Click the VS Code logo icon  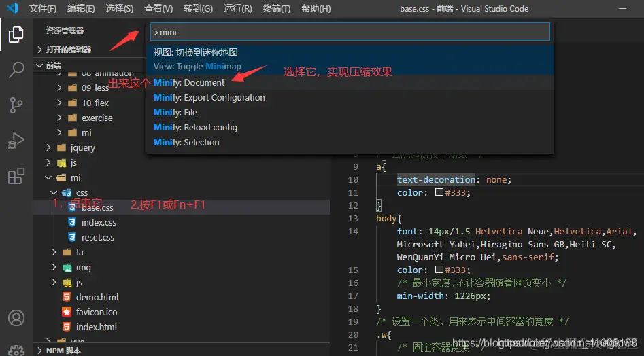pyautogui.click(x=13, y=7)
